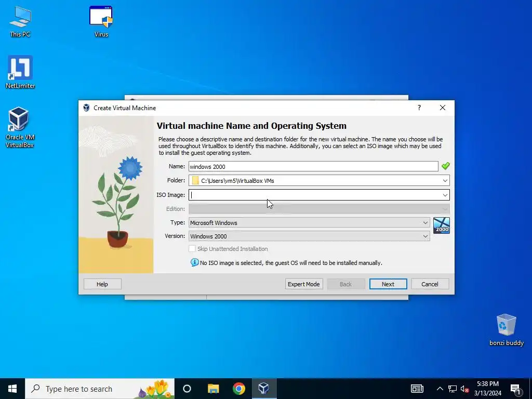Click the Back button
The width and height of the screenshot is (532, 399).
pyautogui.click(x=345, y=284)
